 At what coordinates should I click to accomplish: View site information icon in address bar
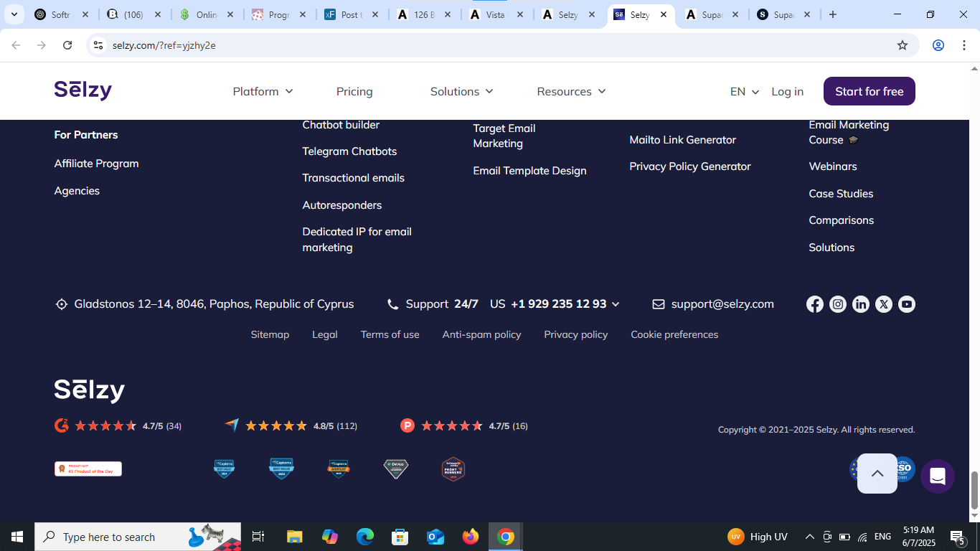point(98,45)
